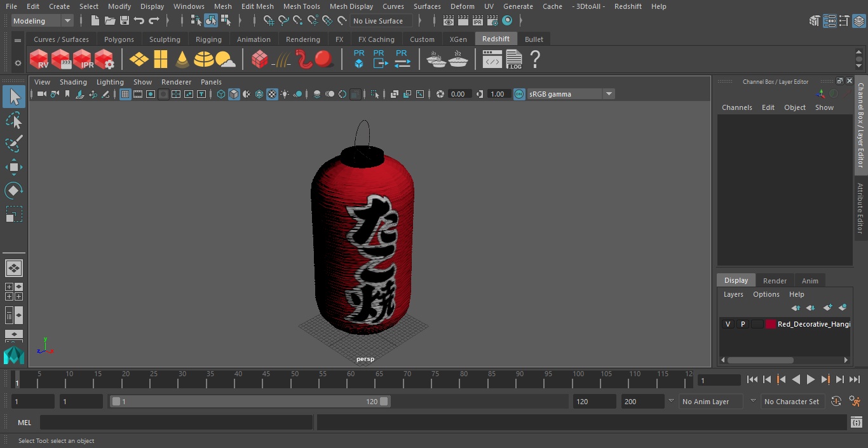This screenshot has height=448, width=868.
Task: Open the No Character Set dropdown
Action: tap(792, 402)
